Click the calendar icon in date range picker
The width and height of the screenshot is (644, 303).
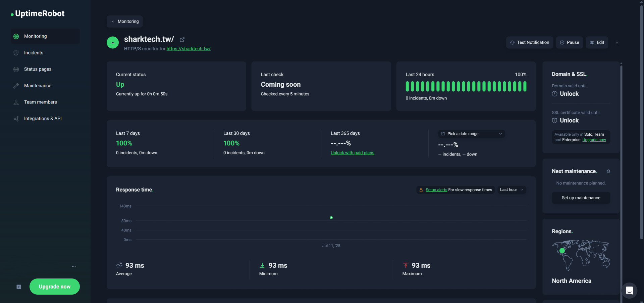[443, 134]
